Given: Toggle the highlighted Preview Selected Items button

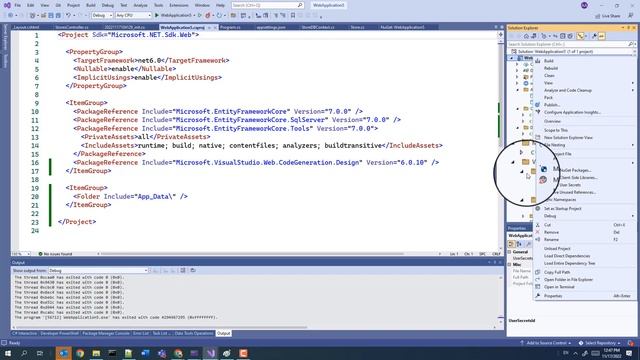Looking at the screenshot, I should (x=602, y=36).
